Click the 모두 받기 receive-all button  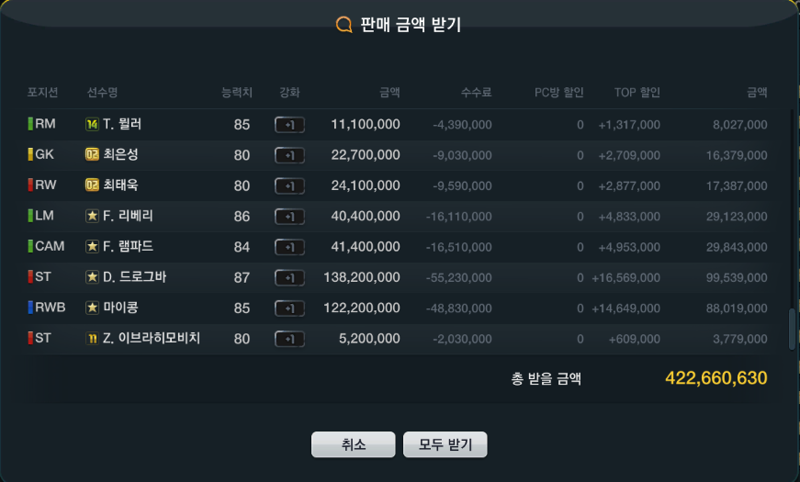pos(445,444)
